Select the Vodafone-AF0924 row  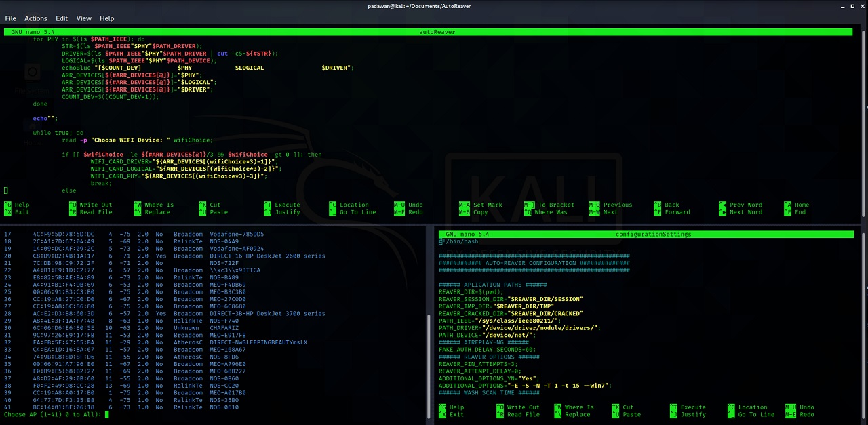coord(134,248)
